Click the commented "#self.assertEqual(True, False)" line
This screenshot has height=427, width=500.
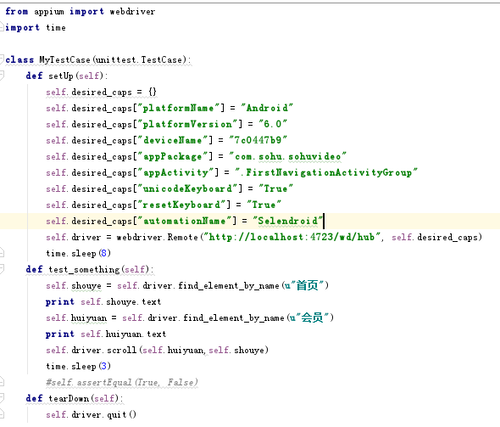coord(122,382)
